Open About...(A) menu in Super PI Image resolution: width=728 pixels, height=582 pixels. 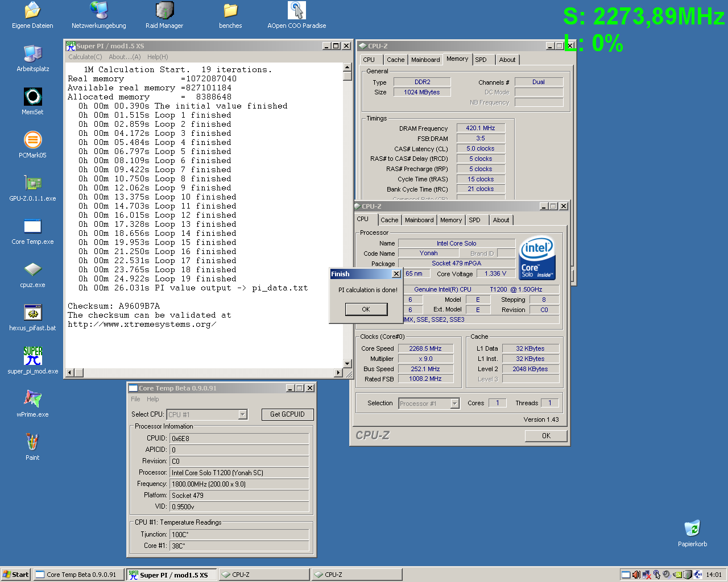pyautogui.click(x=125, y=57)
